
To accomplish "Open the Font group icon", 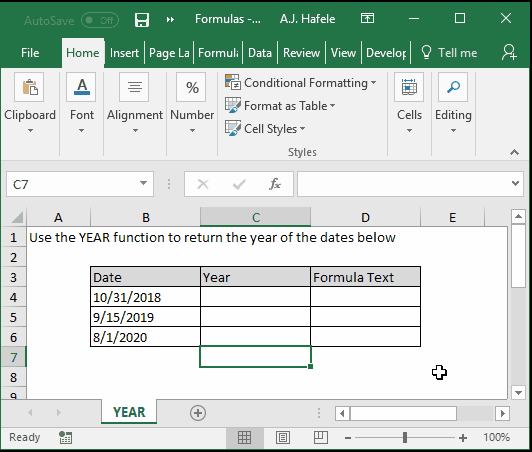I will (81, 87).
